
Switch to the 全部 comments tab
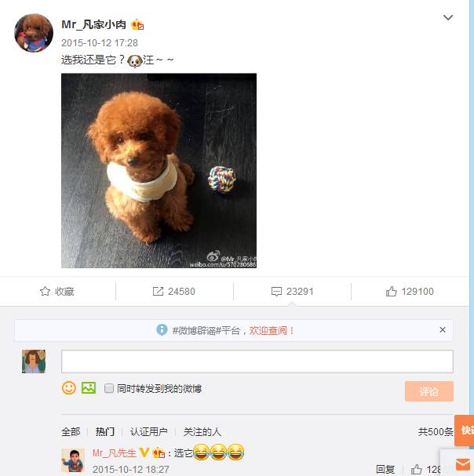[x=71, y=431]
